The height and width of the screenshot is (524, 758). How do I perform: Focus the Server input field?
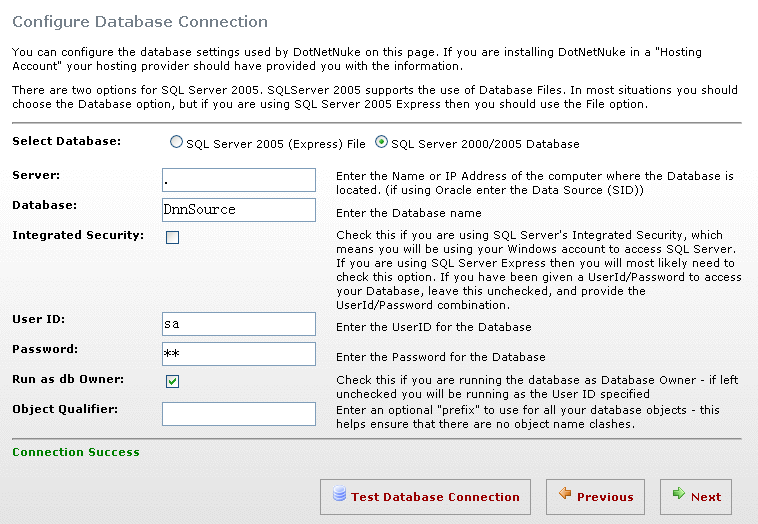tap(239, 180)
